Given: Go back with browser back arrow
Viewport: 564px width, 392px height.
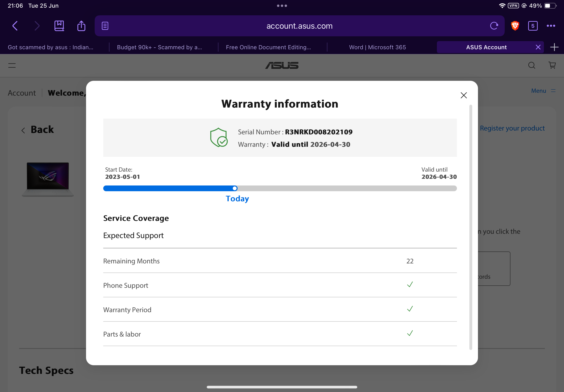Looking at the screenshot, I should coord(15,26).
